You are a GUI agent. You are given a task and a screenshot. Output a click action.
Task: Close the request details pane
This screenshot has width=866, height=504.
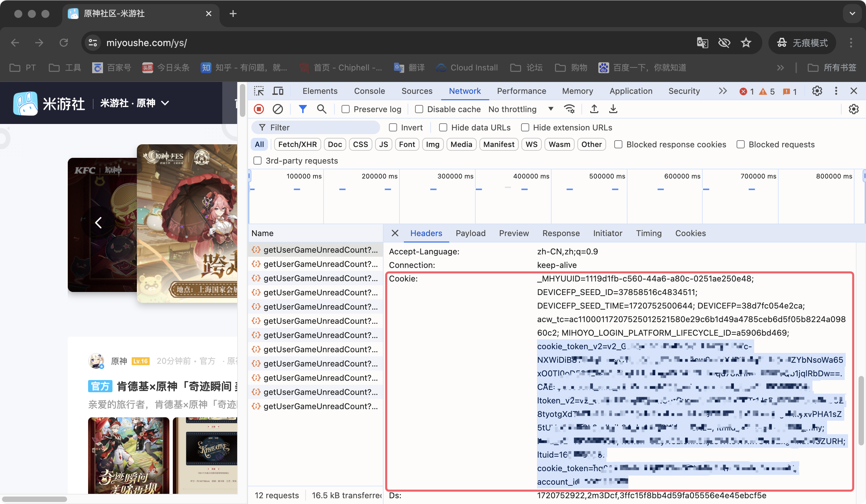[x=395, y=233]
